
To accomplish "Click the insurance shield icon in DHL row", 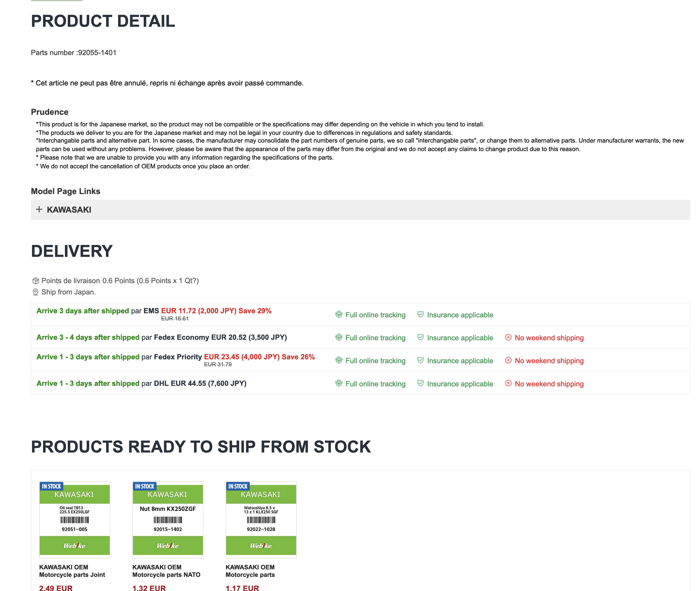I will (x=420, y=383).
